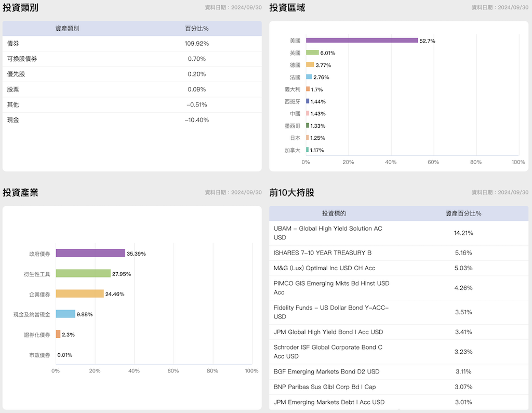
Task: Select the blue 現金及約當現金 bar
Action: coord(65,314)
